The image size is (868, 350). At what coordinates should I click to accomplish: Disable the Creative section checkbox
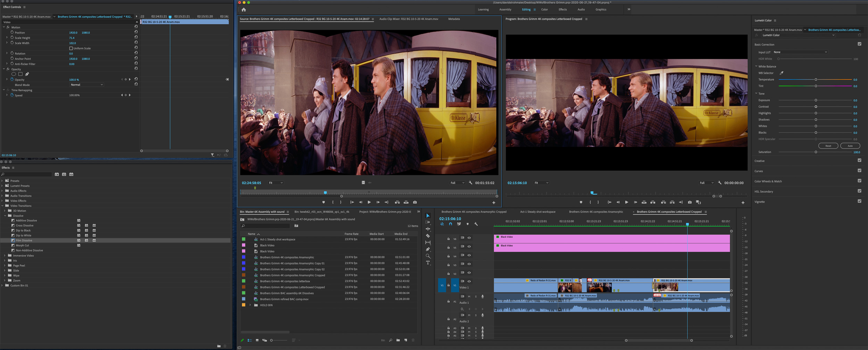tap(859, 160)
